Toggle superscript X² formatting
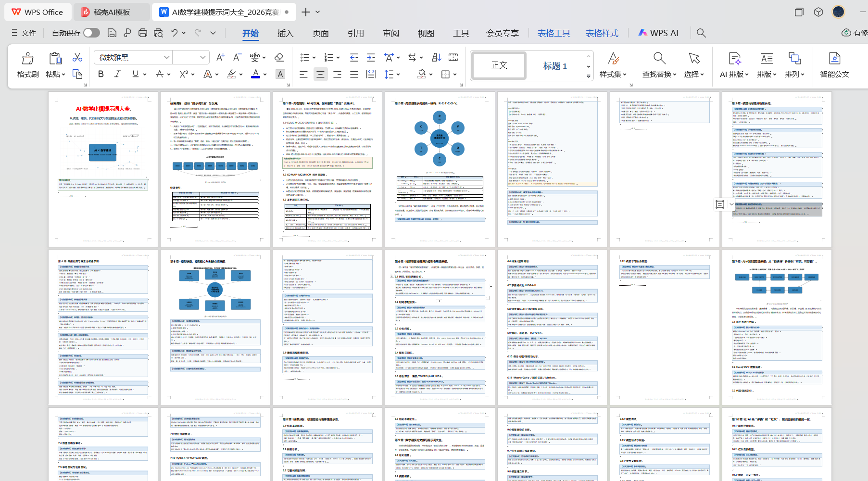The height and width of the screenshot is (481, 868). click(x=184, y=74)
